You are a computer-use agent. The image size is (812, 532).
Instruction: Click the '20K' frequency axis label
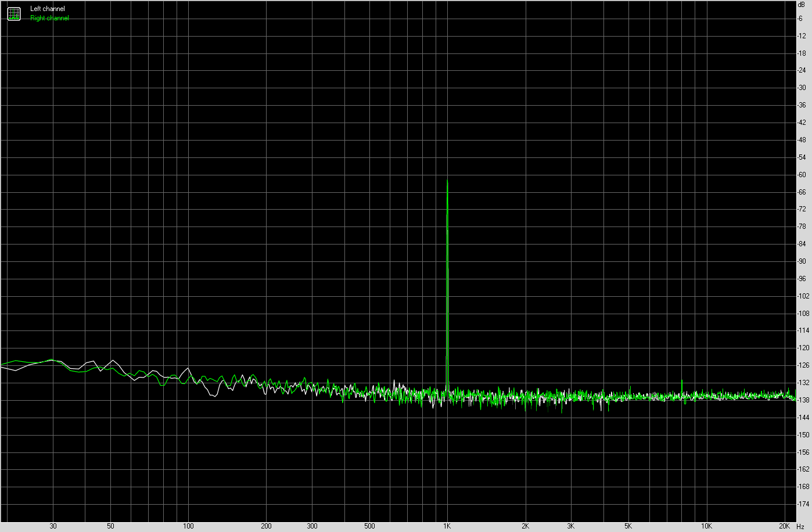[x=784, y=526]
